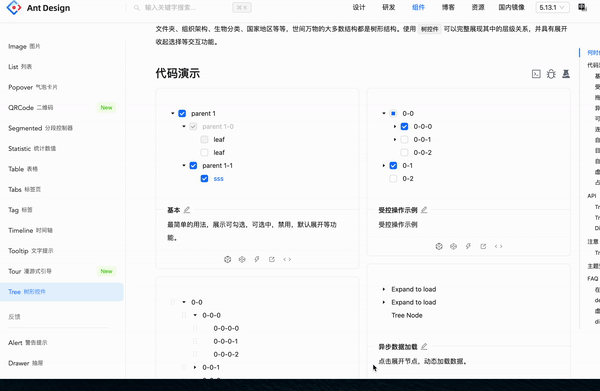Open CodeSandbox for 受控操作示例 demo
600x391 pixels.
coord(439,246)
